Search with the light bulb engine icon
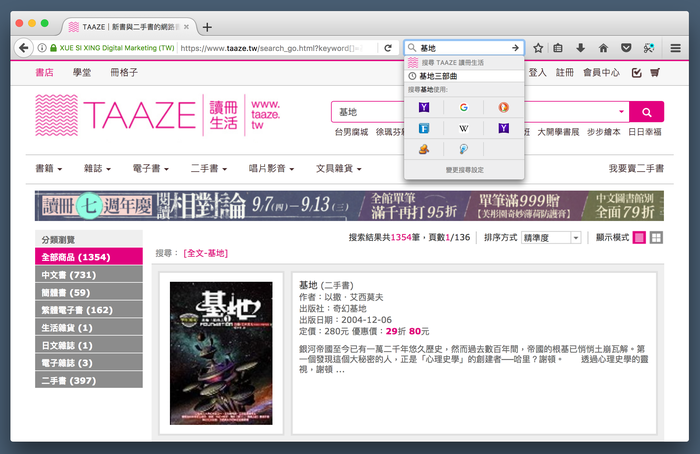This screenshot has width=700, height=454. pos(464,149)
